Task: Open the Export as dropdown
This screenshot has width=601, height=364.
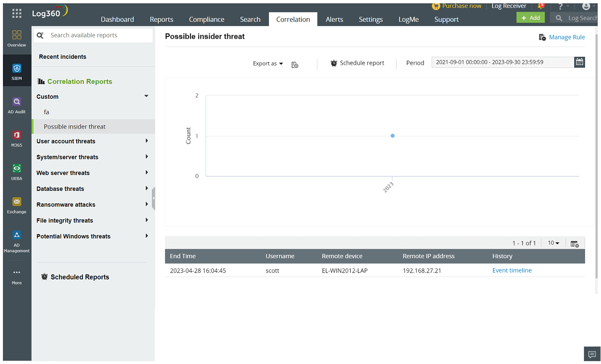Action: (268, 63)
